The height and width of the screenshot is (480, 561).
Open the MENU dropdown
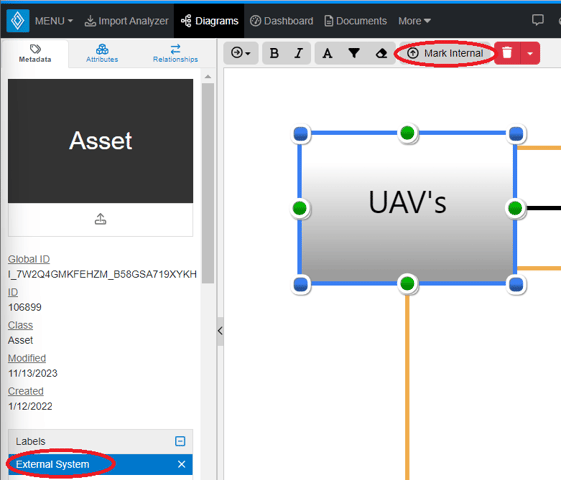[54, 21]
